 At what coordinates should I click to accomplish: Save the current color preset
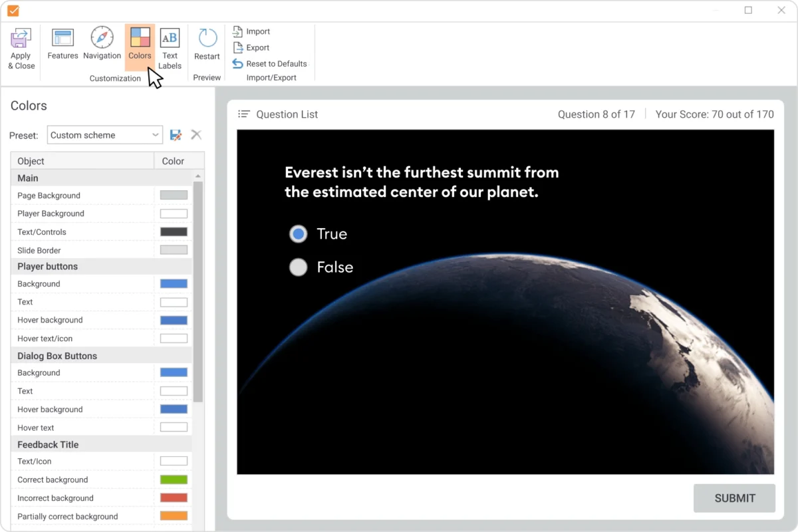click(176, 135)
